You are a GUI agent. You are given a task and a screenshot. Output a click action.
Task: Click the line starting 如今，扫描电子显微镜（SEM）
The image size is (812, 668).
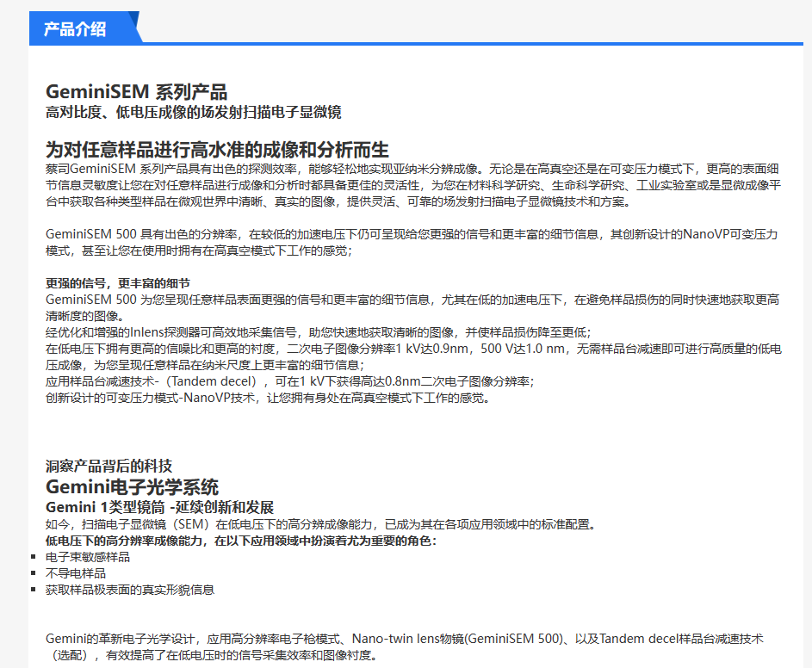point(323,524)
